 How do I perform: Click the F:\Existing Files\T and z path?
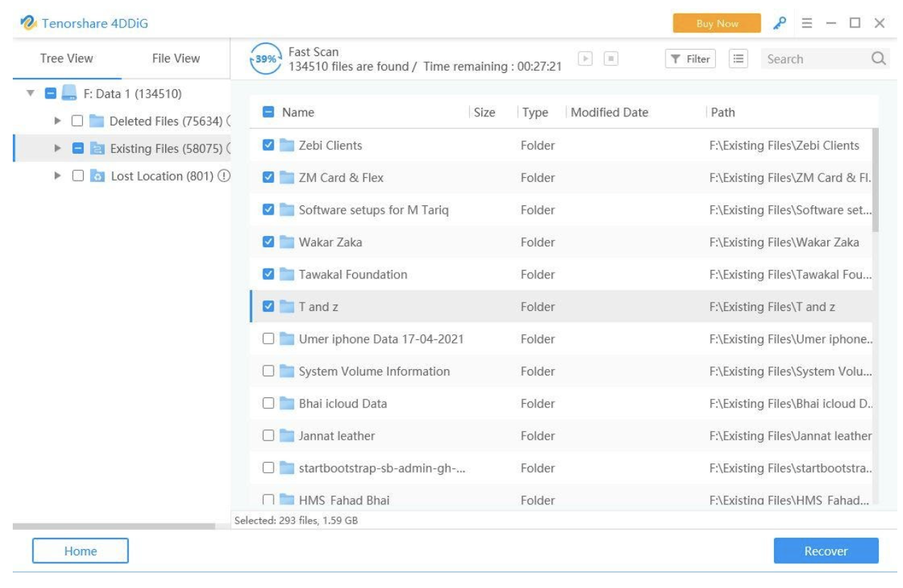click(x=772, y=307)
